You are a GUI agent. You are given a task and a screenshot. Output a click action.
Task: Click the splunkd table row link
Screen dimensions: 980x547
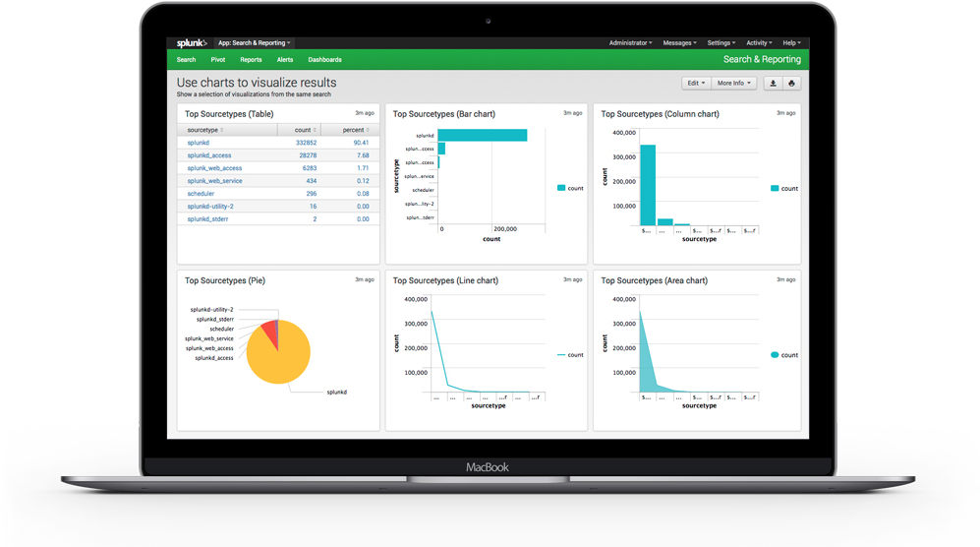point(199,143)
